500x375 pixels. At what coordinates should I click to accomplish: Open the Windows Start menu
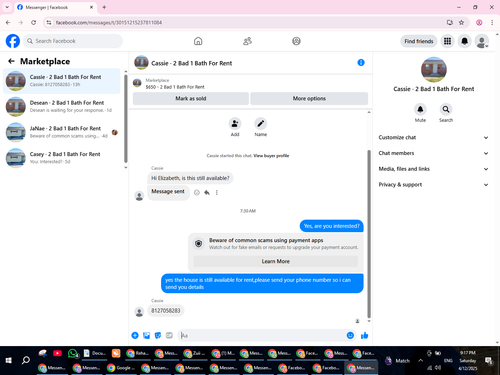[9, 360]
